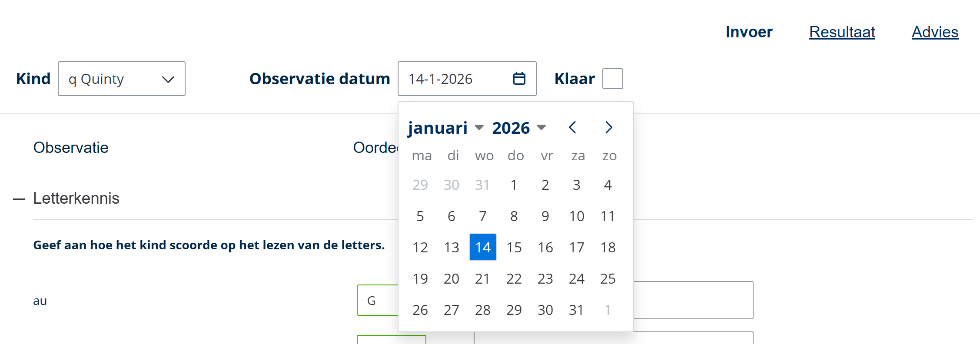
Task: Pick 15 january in calendar
Action: (514, 247)
